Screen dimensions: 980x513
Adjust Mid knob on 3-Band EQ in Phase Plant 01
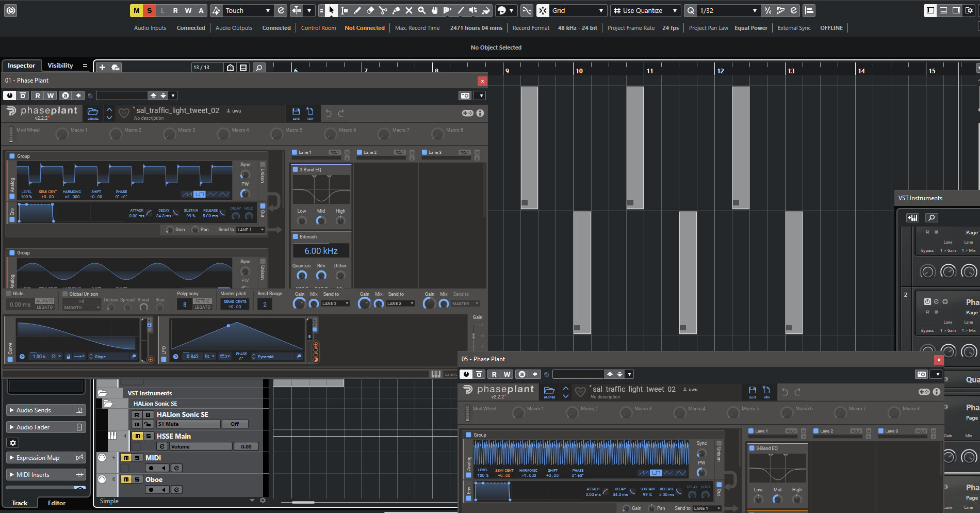point(321,221)
